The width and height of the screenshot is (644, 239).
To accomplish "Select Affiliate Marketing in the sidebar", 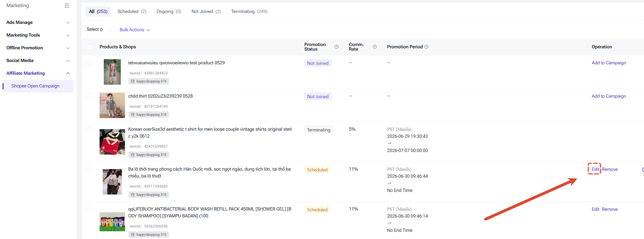I will [25, 73].
